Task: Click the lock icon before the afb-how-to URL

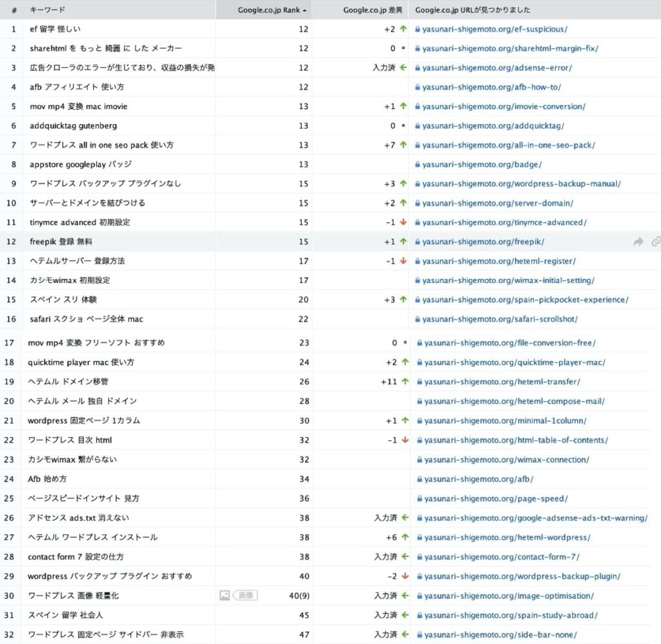Action: [x=418, y=87]
